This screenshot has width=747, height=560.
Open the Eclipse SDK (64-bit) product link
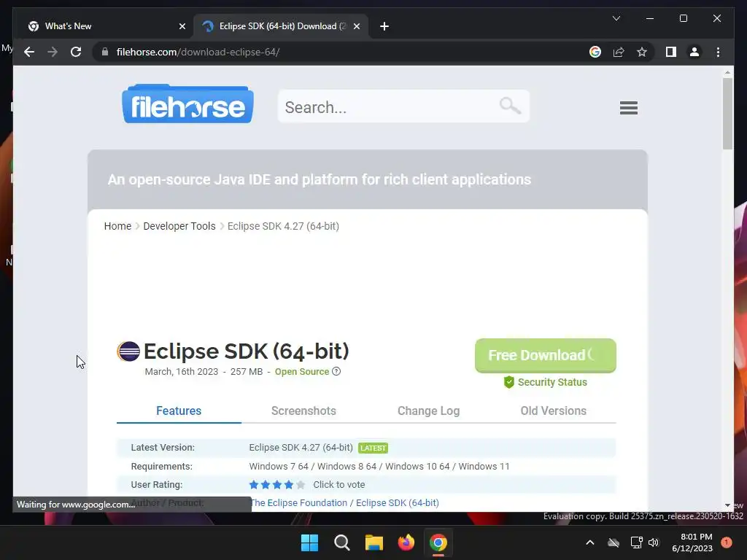click(x=398, y=503)
